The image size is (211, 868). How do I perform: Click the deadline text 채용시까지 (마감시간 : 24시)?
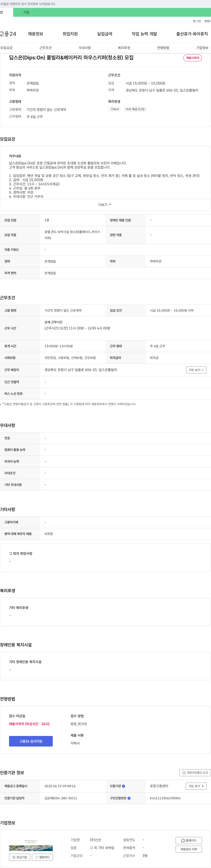(29, 724)
